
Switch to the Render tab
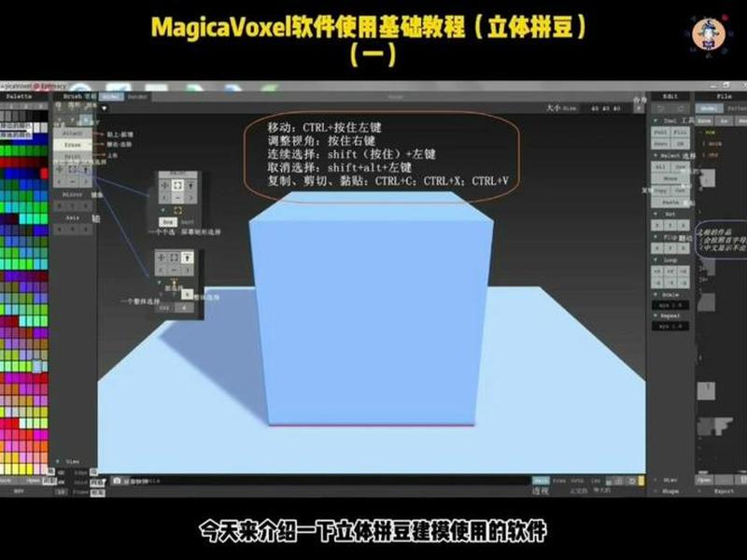[x=137, y=97]
